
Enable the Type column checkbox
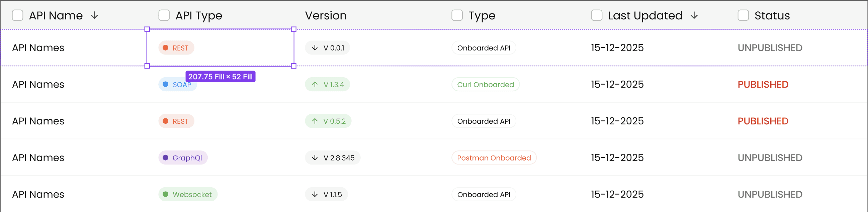(457, 15)
